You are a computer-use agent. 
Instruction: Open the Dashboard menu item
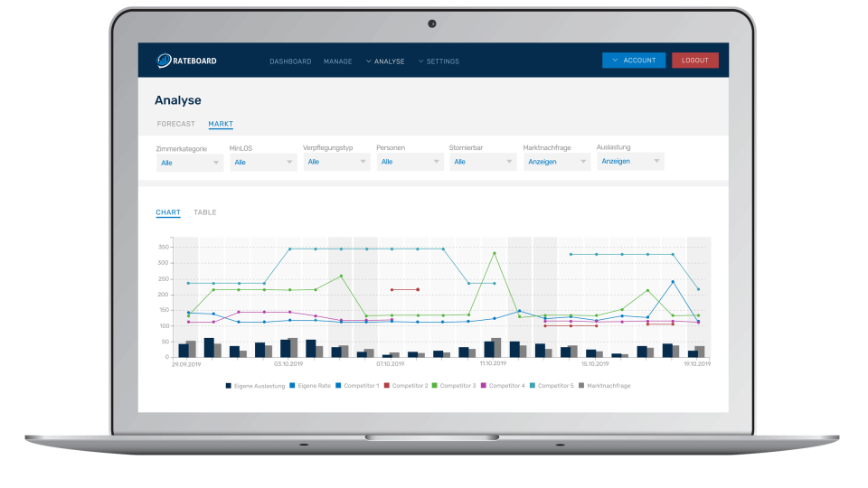(290, 61)
